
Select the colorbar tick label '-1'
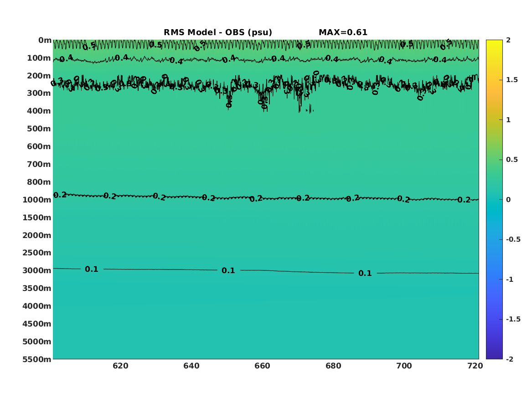510,280
